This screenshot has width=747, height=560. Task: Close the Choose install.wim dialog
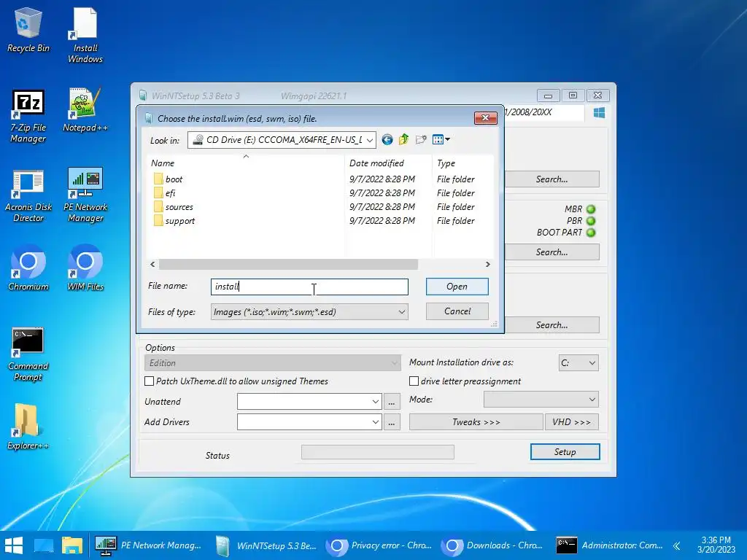click(x=485, y=117)
